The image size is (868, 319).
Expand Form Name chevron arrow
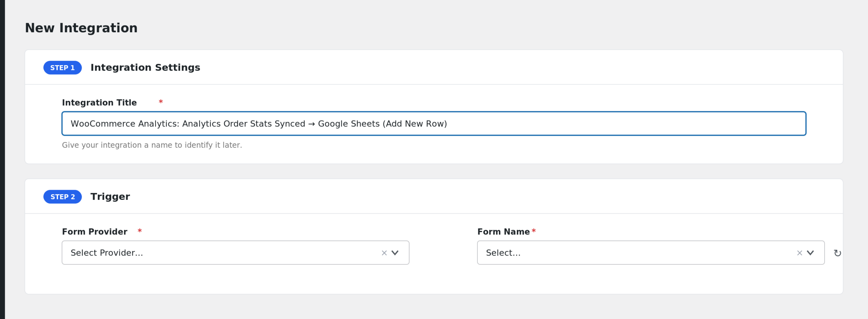[810, 253]
